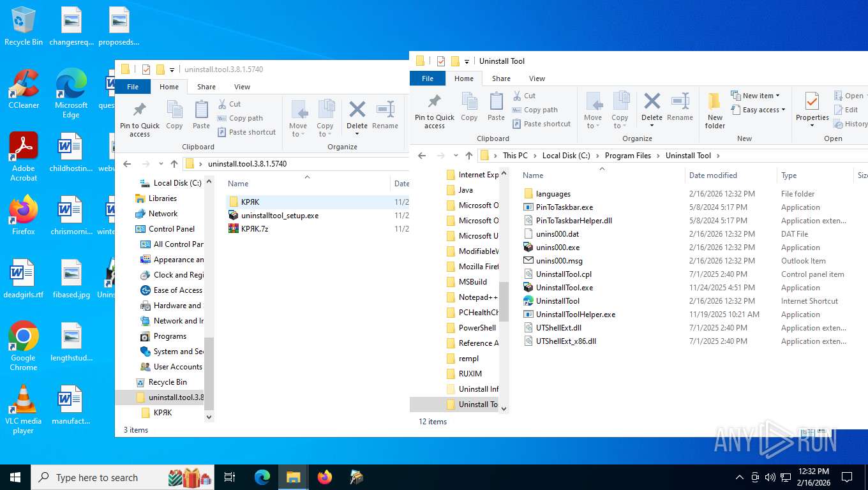Open New item dropdown
The width and height of the screenshot is (868, 490).
[x=756, y=96]
